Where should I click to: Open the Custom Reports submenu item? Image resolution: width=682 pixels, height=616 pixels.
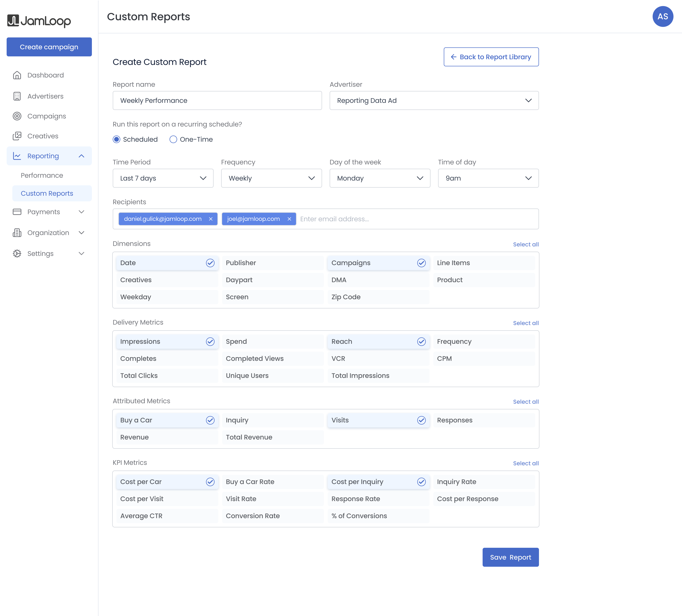(x=47, y=193)
